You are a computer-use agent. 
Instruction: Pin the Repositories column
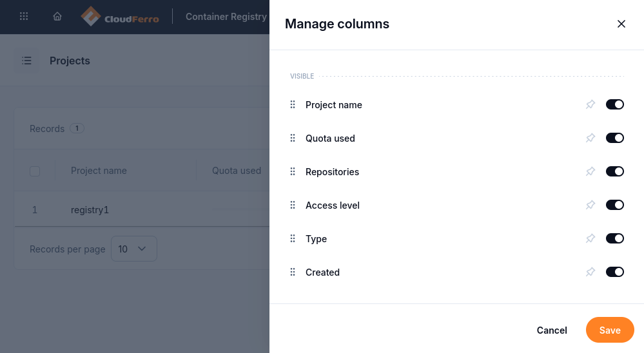[590, 171]
